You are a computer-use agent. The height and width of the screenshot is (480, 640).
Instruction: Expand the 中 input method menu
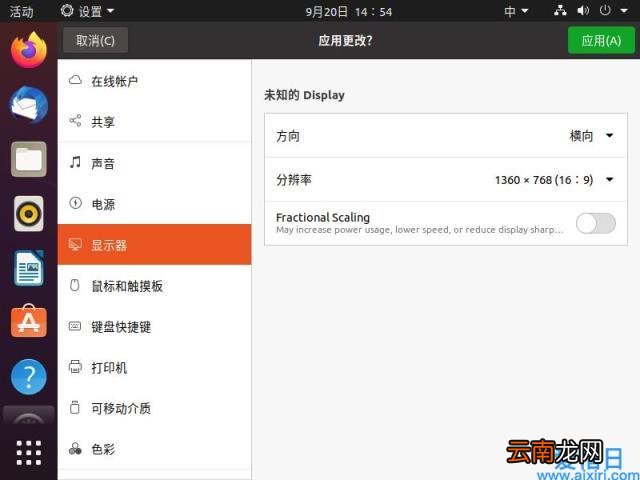(x=516, y=11)
